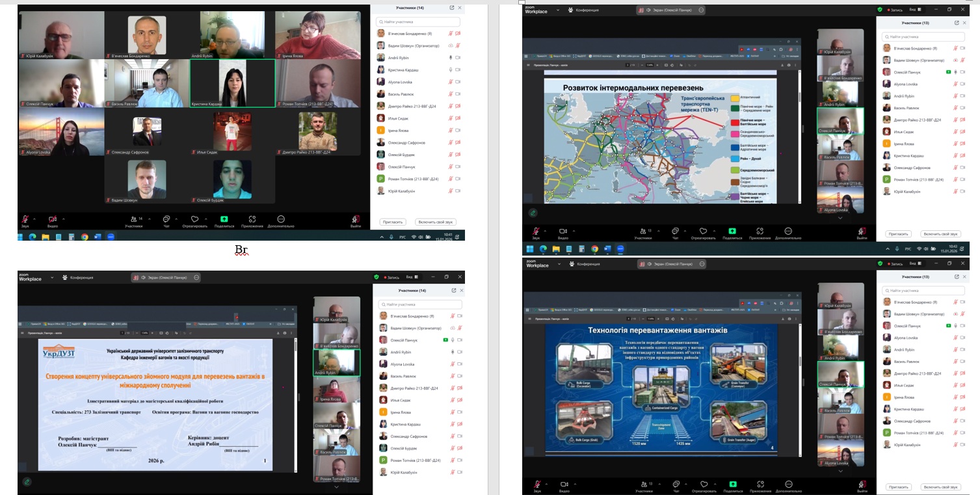The width and height of the screenshot is (980, 495).
Task: Click Поделиться share icon in the gallery-view meeting
Action: pyautogui.click(x=224, y=219)
